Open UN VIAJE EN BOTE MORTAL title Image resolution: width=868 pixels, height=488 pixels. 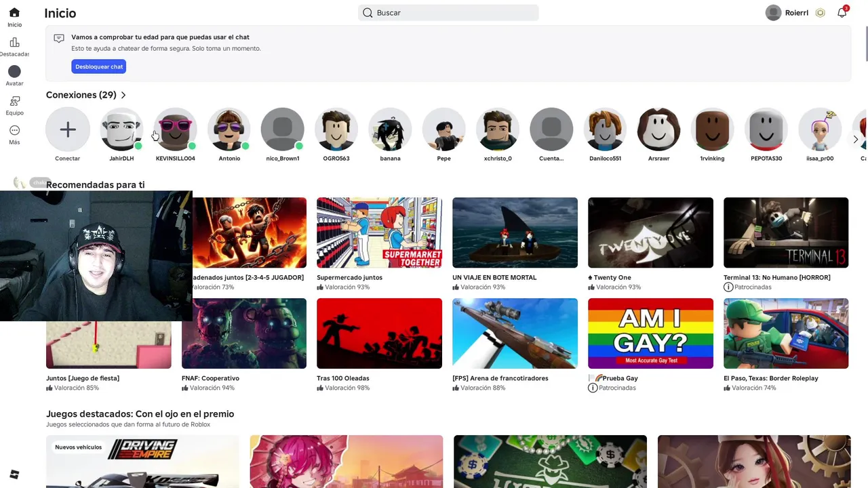pyautogui.click(x=494, y=277)
